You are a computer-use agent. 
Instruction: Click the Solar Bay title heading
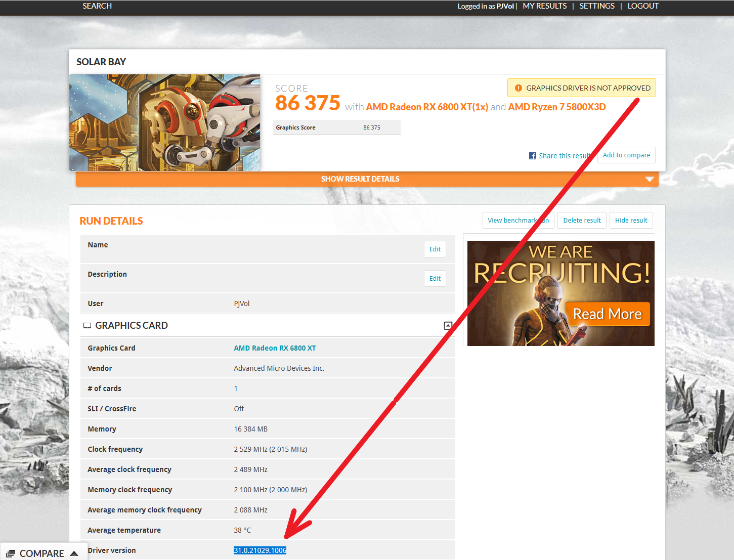coord(101,62)
